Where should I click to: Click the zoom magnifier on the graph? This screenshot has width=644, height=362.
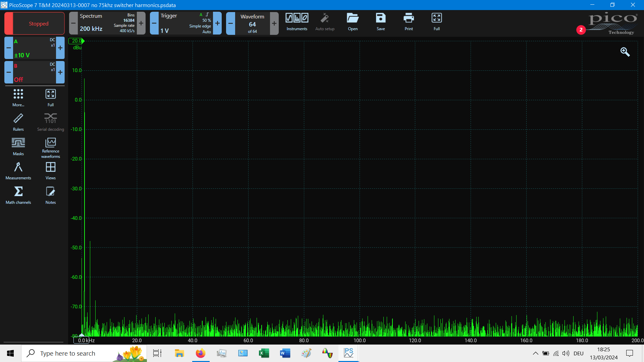click(x=625, y=52)
